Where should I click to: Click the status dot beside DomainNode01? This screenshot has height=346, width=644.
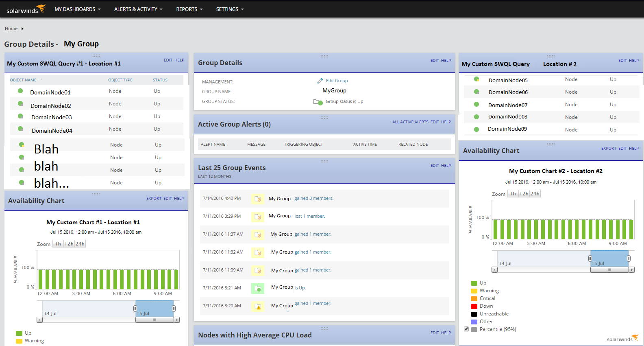click(20, 91)
